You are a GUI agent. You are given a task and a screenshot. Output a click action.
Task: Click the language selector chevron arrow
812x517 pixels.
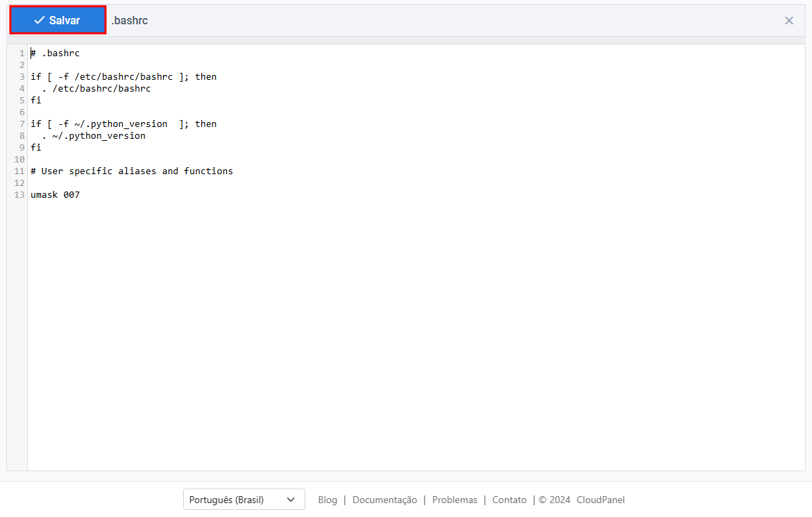point(291,500)
